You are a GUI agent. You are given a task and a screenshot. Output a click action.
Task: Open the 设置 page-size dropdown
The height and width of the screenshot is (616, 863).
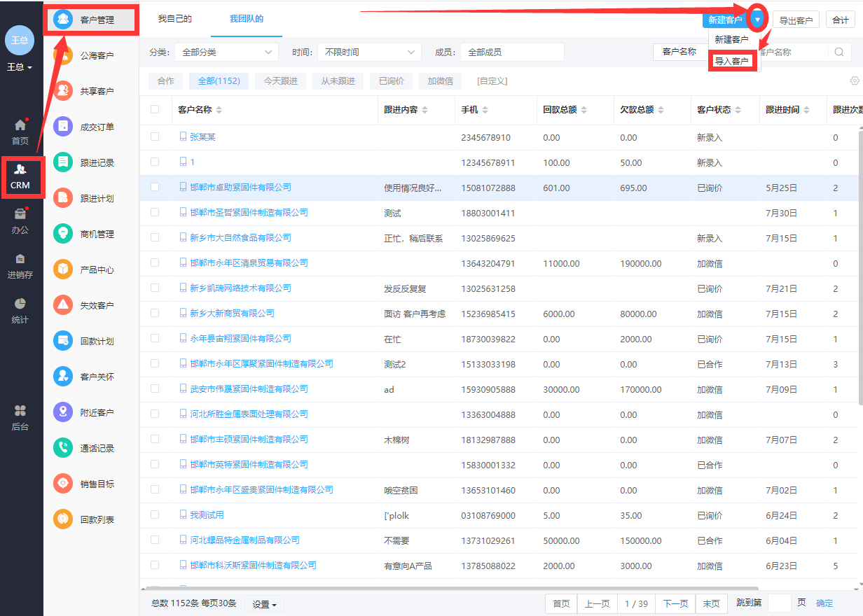[264, 604]
